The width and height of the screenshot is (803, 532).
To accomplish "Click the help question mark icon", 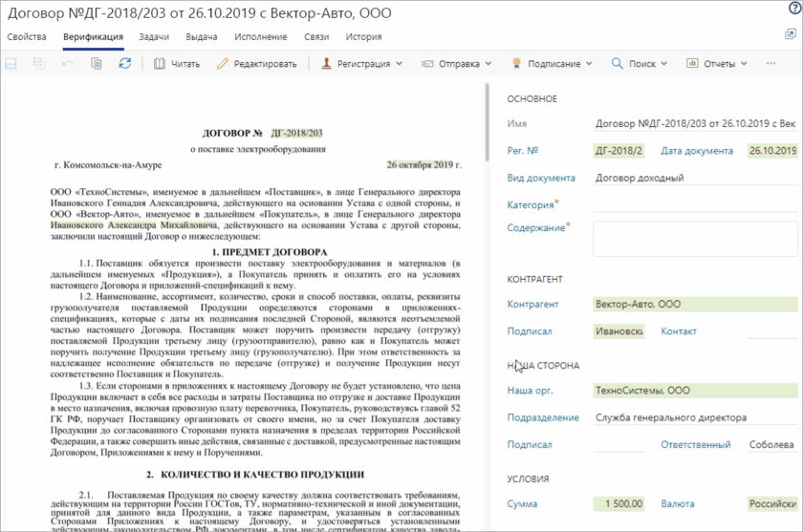I will coord(793,8).
